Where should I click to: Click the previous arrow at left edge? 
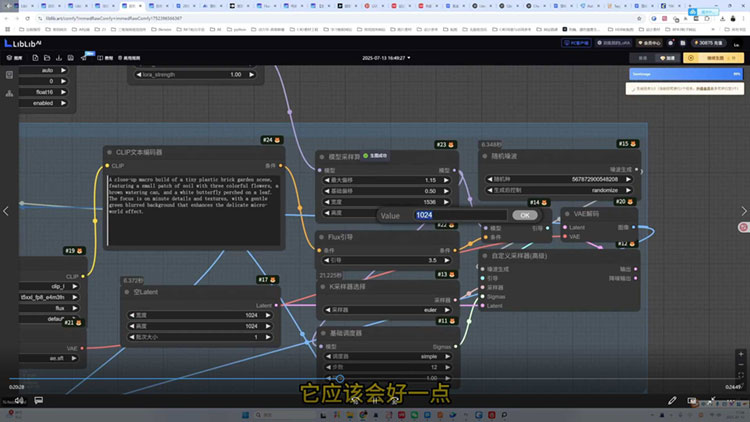pyautogui.click(x=7, y=211)
